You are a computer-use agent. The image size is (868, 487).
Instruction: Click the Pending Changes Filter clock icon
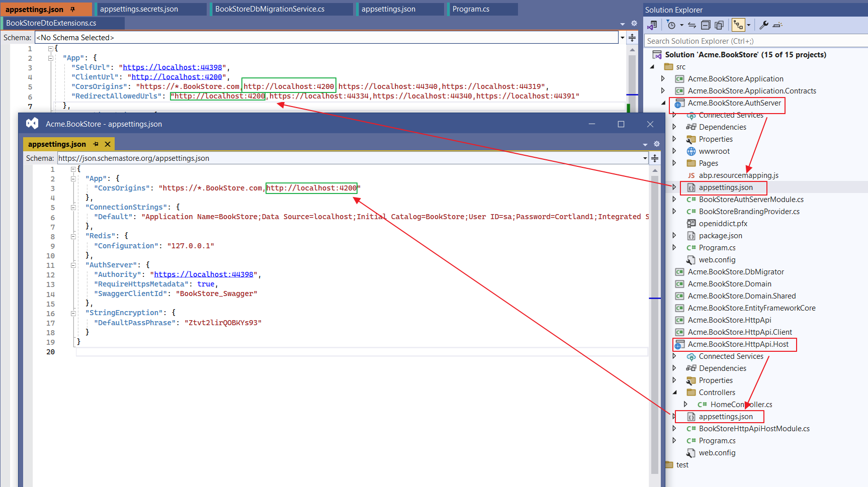671,25
